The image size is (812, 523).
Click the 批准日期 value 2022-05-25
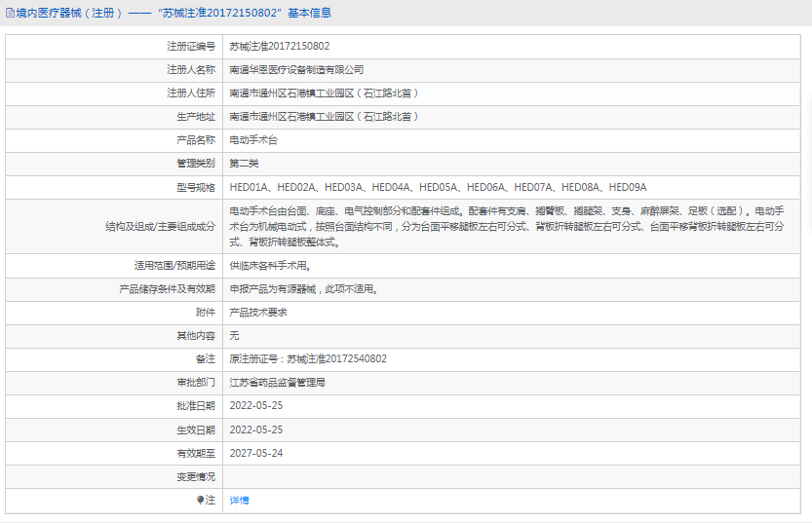coord(256,406)
